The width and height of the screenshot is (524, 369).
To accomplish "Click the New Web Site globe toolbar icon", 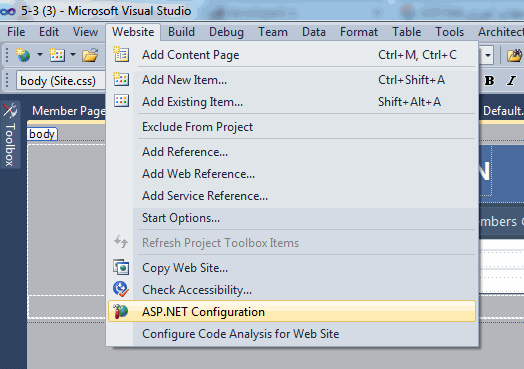I will 23,55.
